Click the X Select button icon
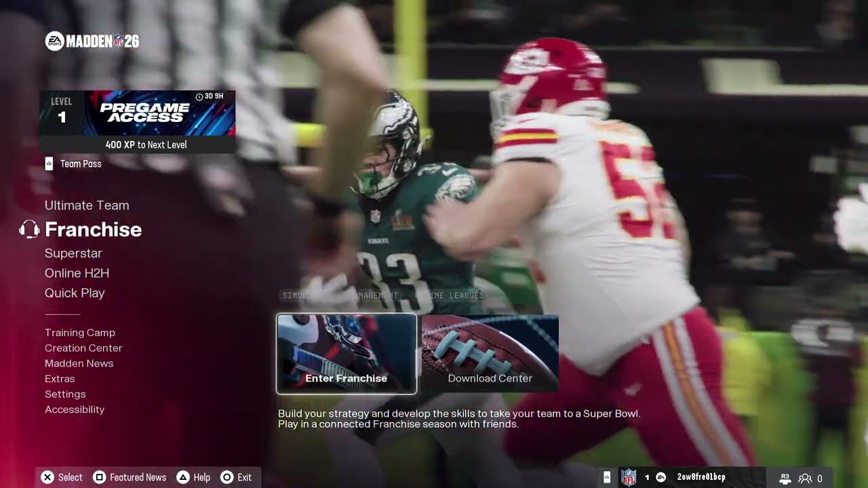The width and height of the screenshot is (868, 488). click(x=47, y=477)
